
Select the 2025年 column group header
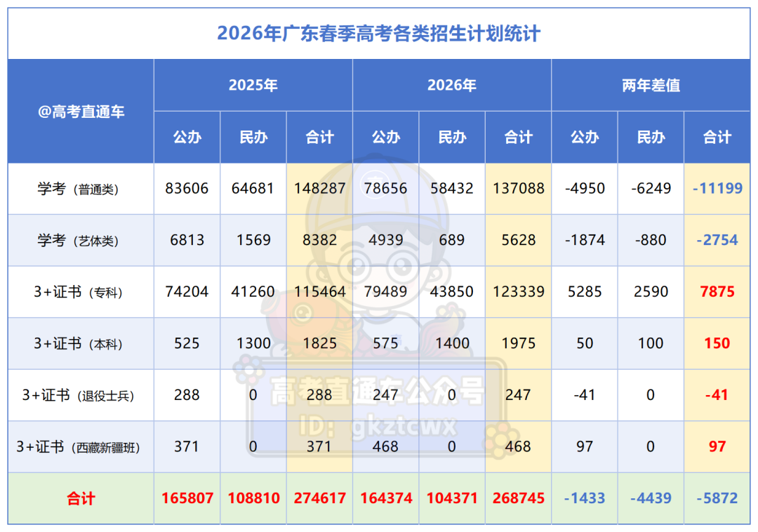[x=253, y=85]
